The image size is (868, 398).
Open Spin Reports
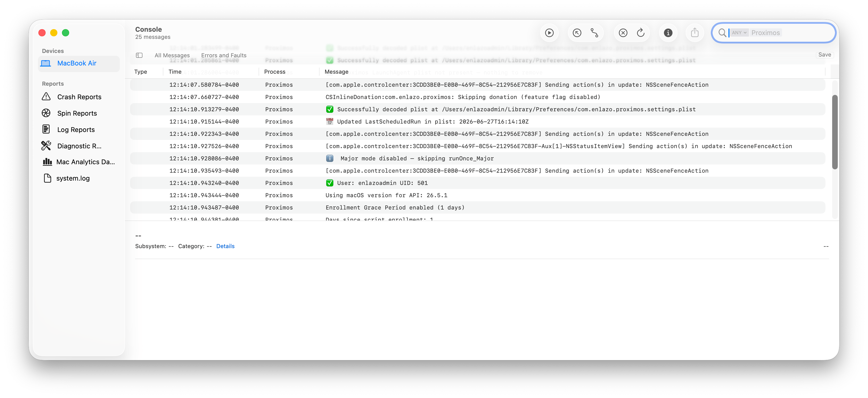[x=79, y=113]
